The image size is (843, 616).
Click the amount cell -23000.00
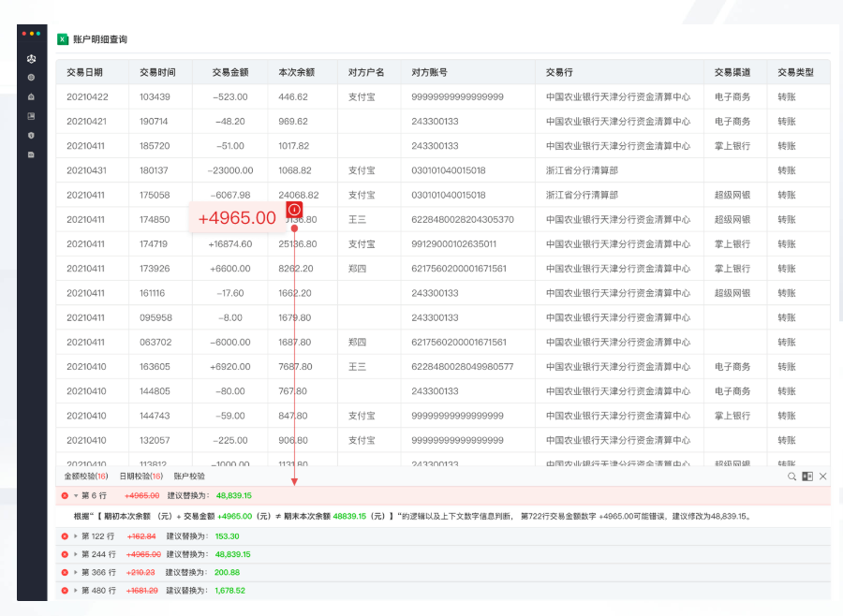coord(230,170)
